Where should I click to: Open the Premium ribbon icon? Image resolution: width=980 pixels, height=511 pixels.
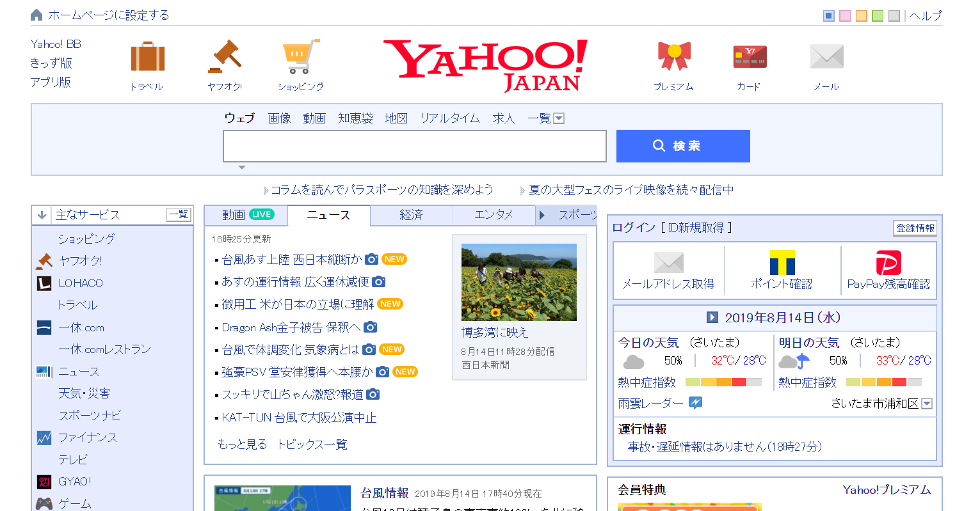coord(674,56)
